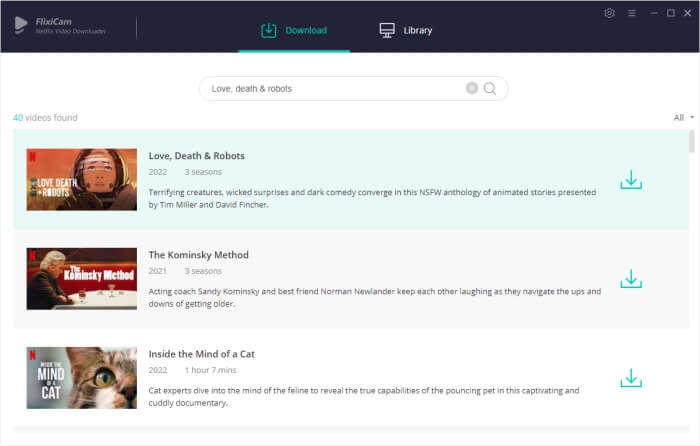Select Inside the Mind of a Cat thumbnail
Image resolution: width=700 pixels, height=446 pixels.
(82, 378)
